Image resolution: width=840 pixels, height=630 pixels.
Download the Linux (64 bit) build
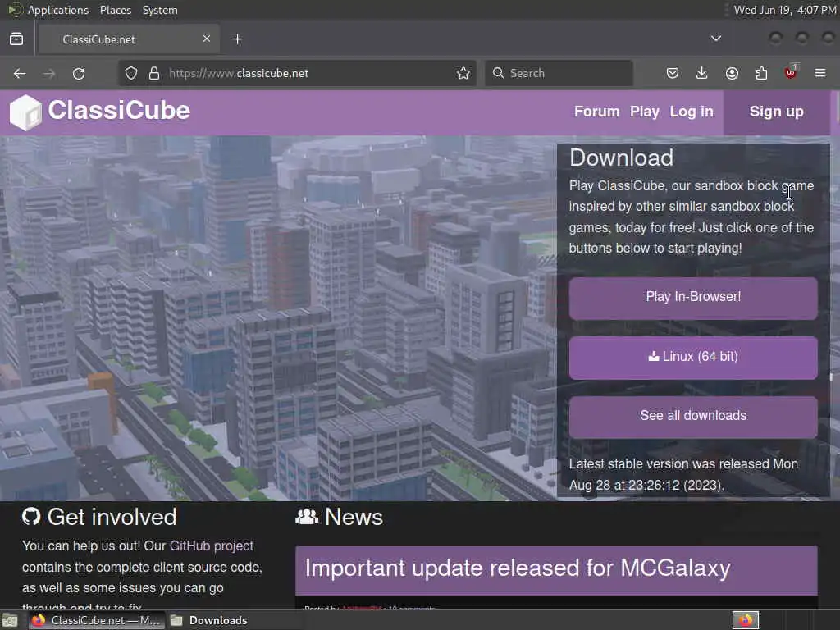pyautogui.click(x=693, y=358)
